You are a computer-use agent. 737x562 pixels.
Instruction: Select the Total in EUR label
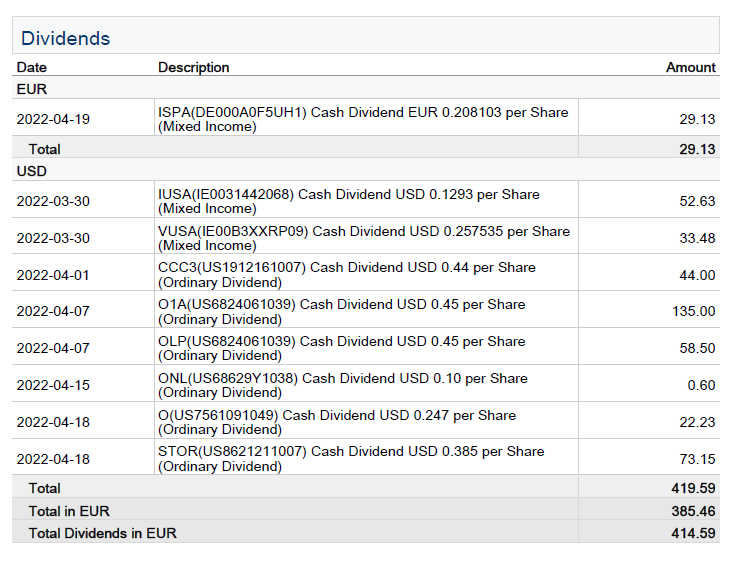coord(69,511)
